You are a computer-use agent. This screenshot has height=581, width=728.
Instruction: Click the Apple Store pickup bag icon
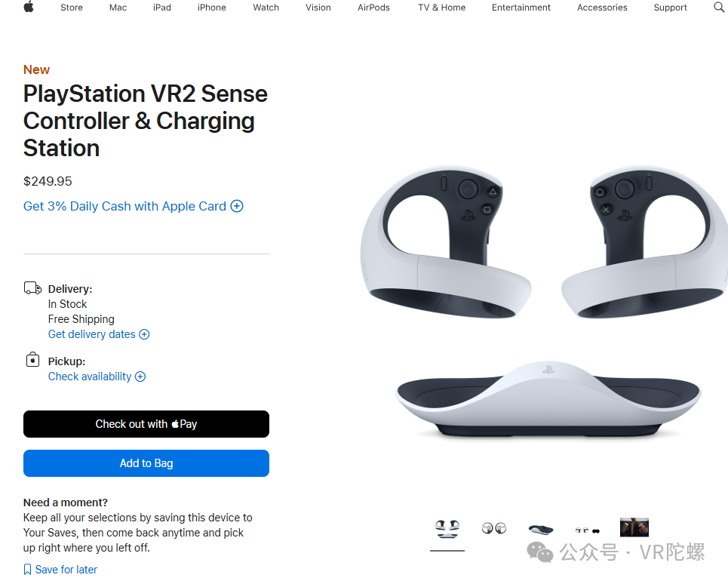(x=32, y=360)
